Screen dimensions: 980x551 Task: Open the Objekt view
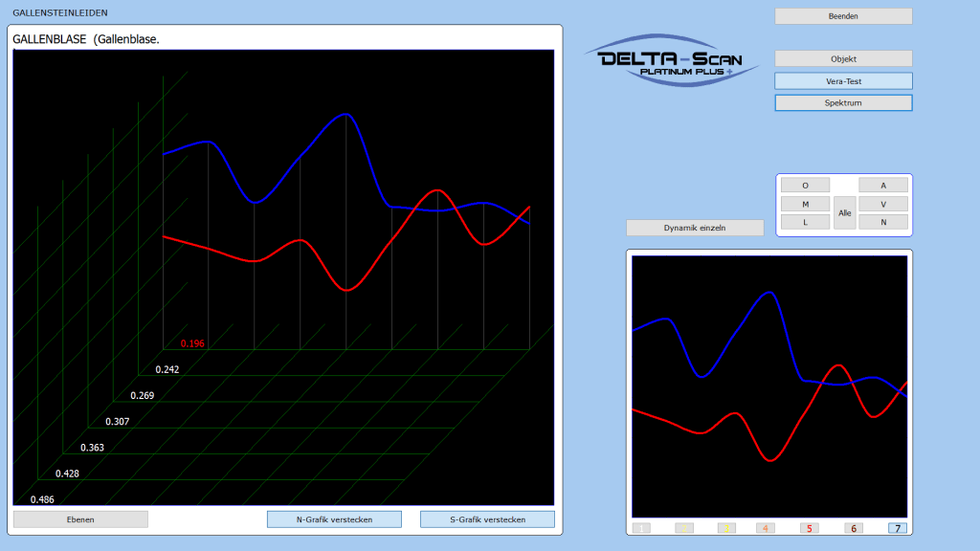pos(843,58)
